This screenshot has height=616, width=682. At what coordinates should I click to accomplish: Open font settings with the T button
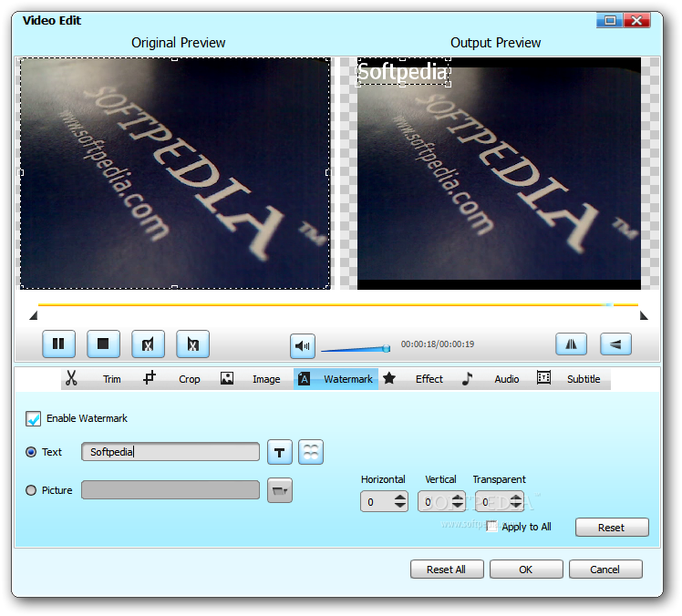(x=279, y=452)
